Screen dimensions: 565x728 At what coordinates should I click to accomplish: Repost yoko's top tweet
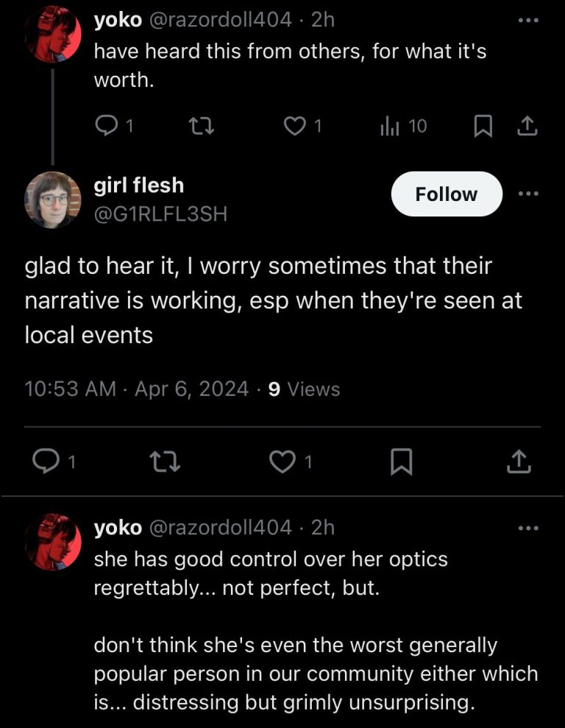(200, 127)
